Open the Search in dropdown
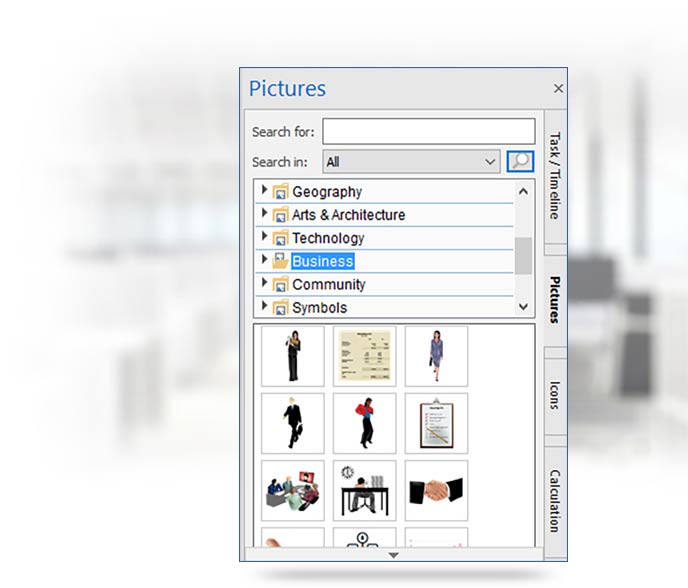688x588 pixels. (412, 161)
